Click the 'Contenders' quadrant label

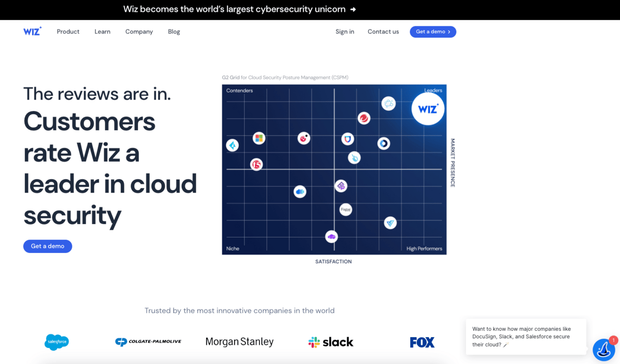[x=239, y=90]
